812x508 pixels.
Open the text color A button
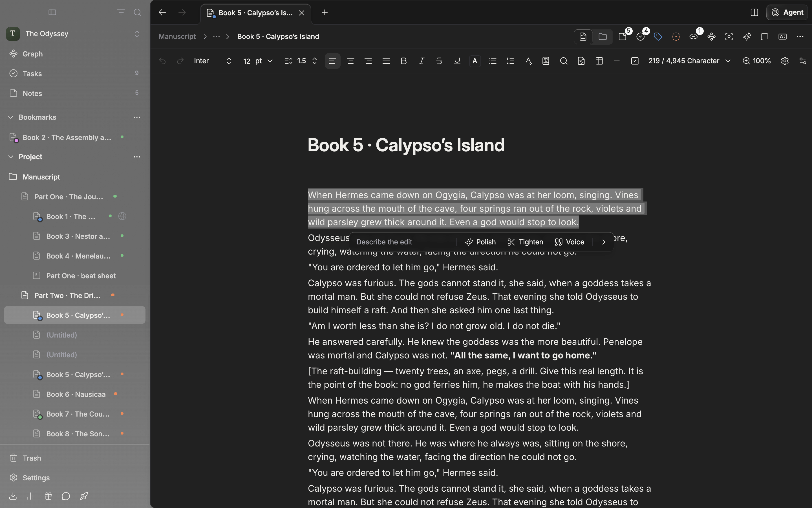point(475,61)
